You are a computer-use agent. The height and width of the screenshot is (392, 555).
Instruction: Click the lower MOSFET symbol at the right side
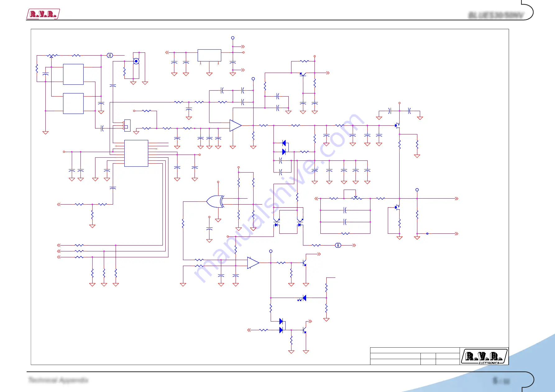tap(397, 207)
